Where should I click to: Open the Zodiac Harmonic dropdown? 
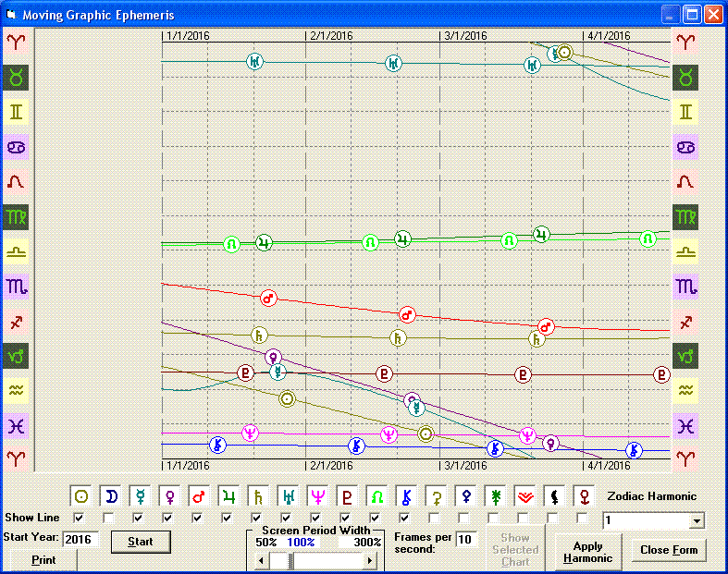click(x=697, y=521)
